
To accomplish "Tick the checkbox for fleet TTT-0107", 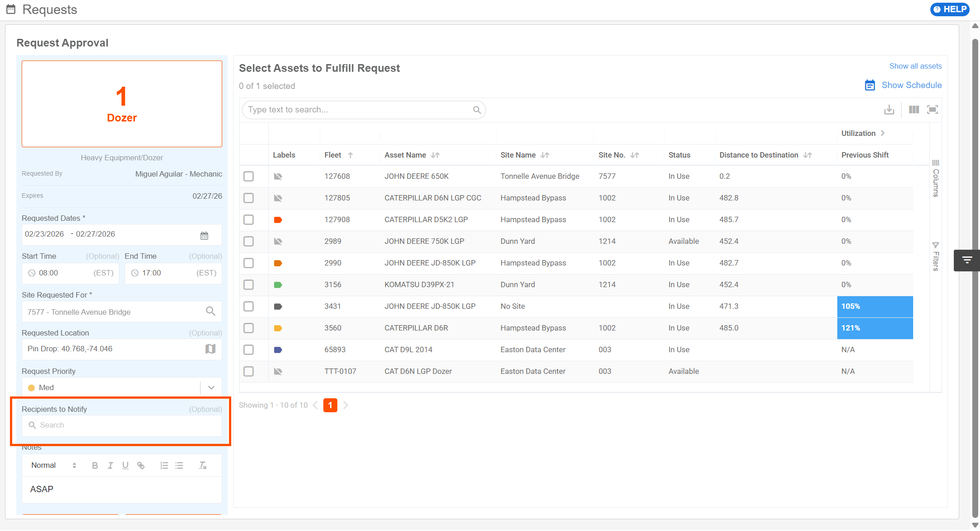I will click(x=248, y=372).
